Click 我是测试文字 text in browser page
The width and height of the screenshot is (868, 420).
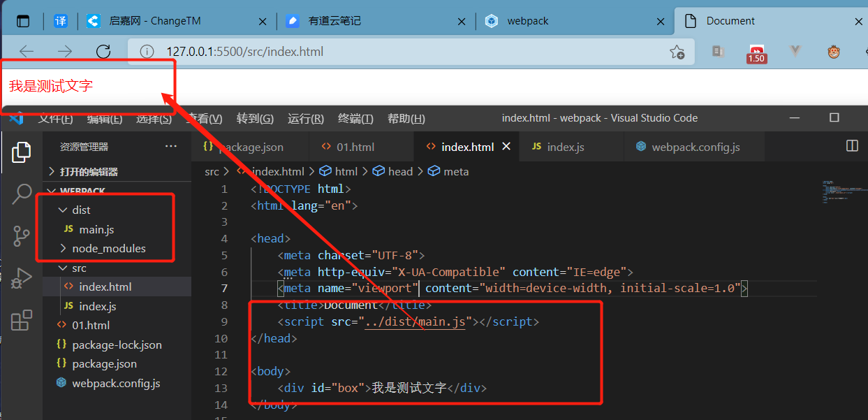pos(51,86)
